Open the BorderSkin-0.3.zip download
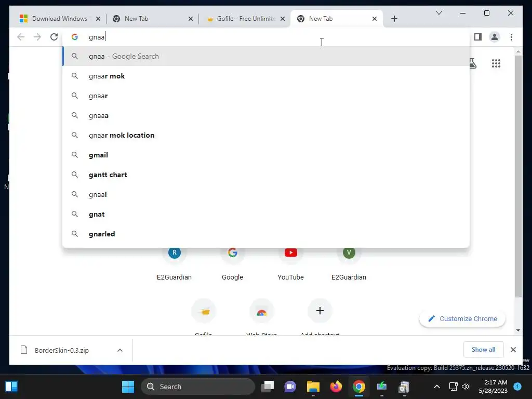 click(61, 350)
